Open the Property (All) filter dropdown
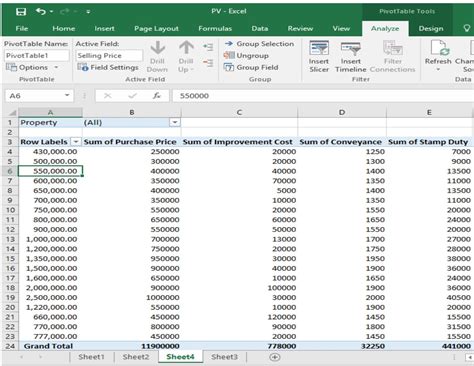Screen dimensions: 474x366 [x=175, y=122]
